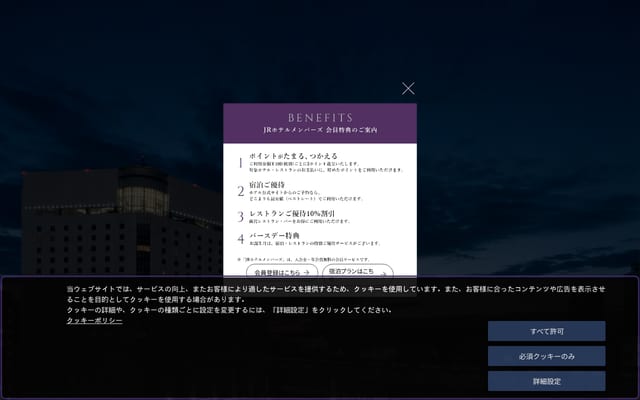Click JRホテルメンバーズ 会員特典のご案内 subtitle

320,130
